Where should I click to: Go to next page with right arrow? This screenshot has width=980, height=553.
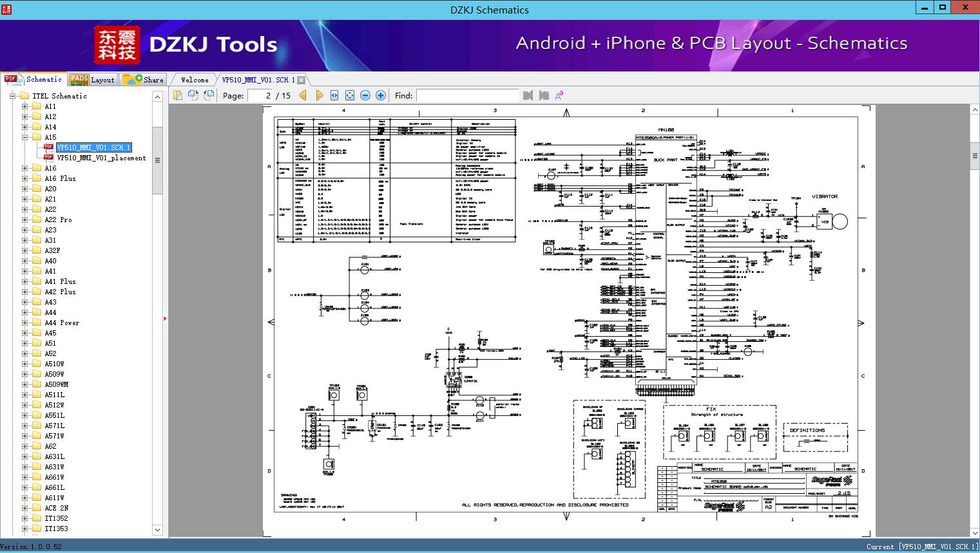point(319,95)
